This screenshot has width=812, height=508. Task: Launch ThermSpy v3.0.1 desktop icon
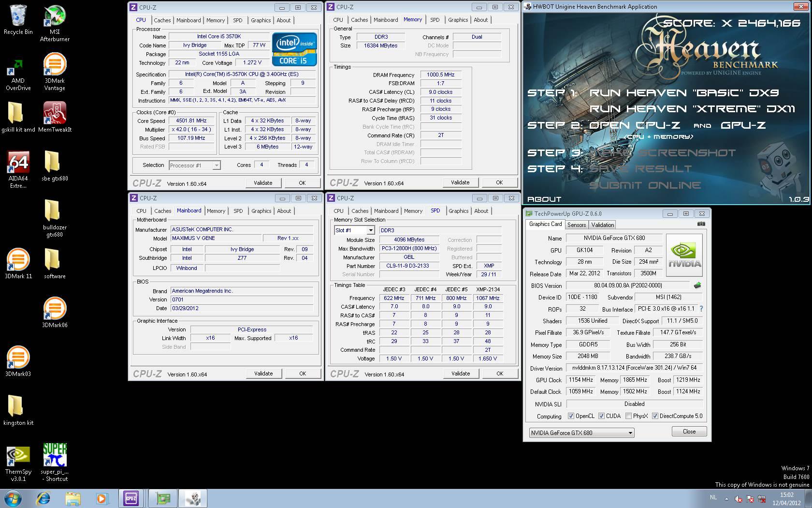[18, 463]
